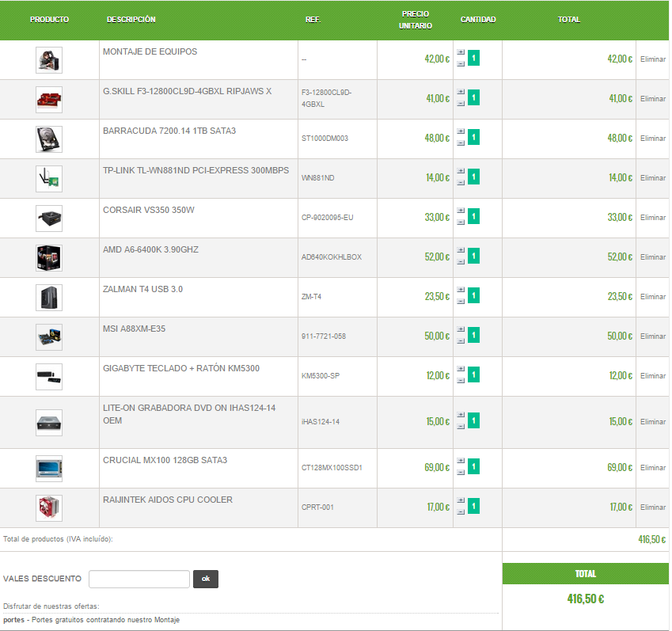This screenshot has height=631, width=672.
Task: Eliminar the CORSAIR VS350 item
Action: tap(653, 218)
